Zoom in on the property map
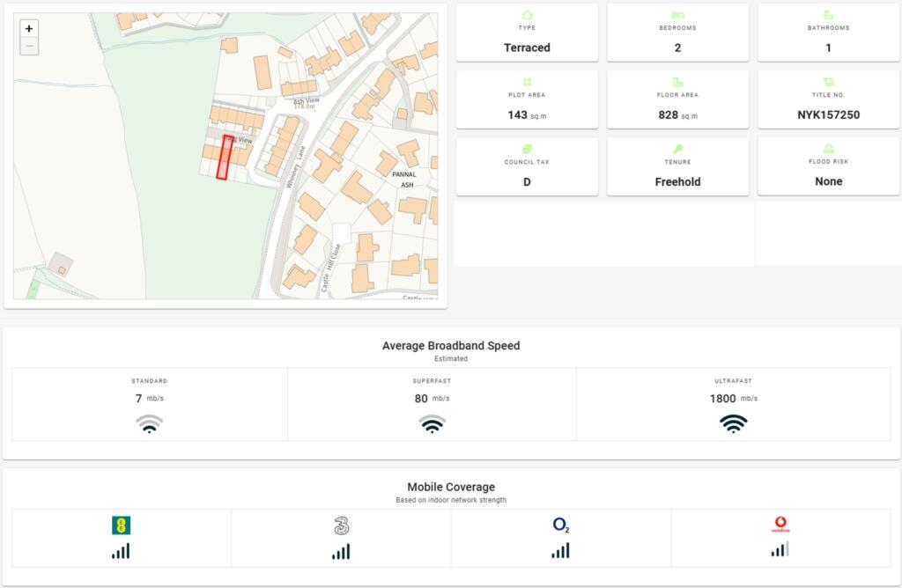The height and width of the screenshot is (588, 902). (29, 28)
